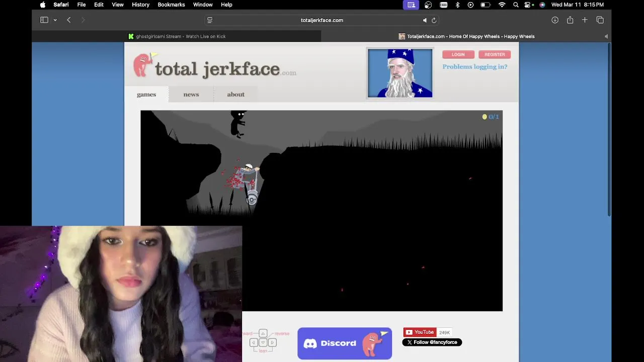
Task: Open Spotlight search
Action: point(516,5)
